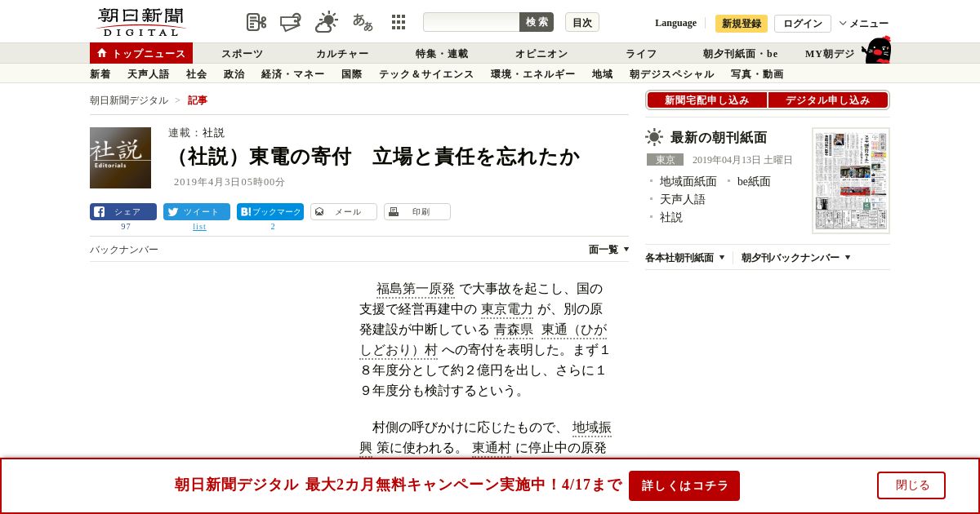Open the 政治 submenu item
Image resolution: width=980 pixels, height=514 pixels.
[x=234, y=73]
